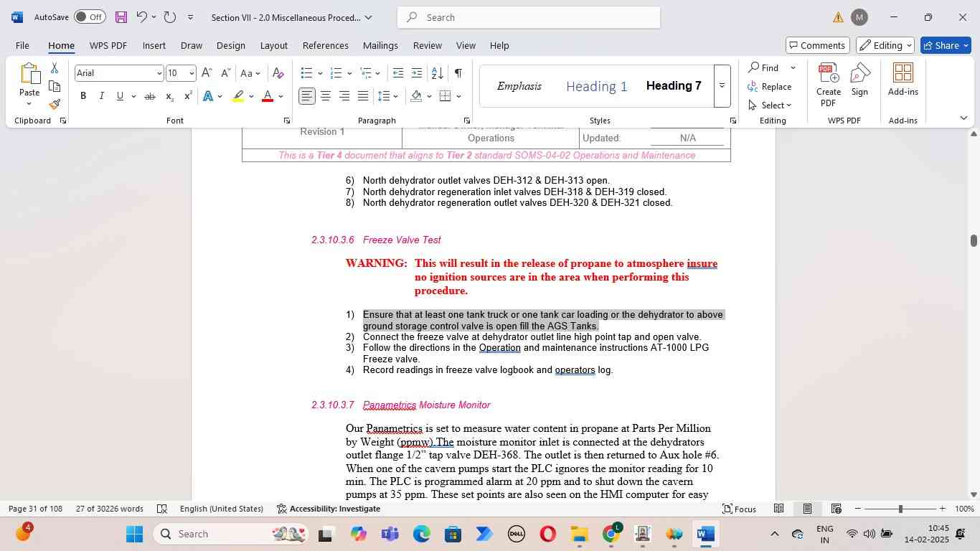
Task: Open the proofing errors status icon
Action: tap(162, 509)
